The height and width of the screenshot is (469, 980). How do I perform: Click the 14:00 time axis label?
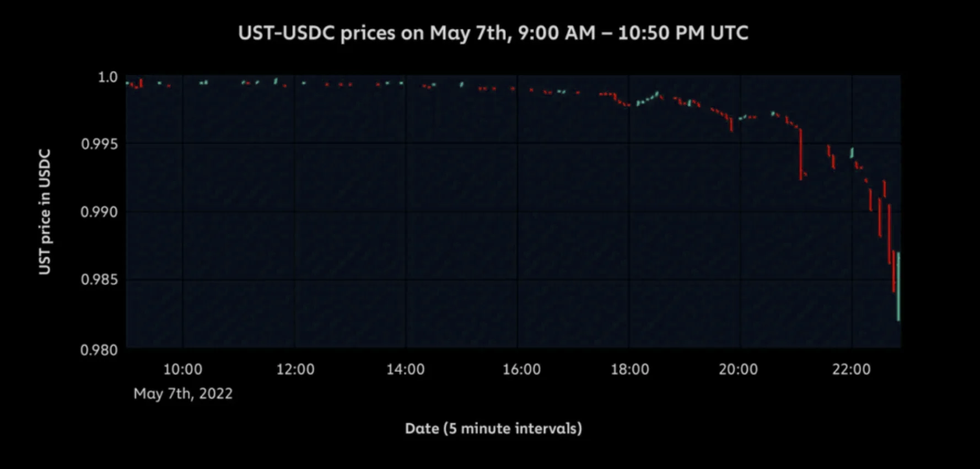point(406,369)
